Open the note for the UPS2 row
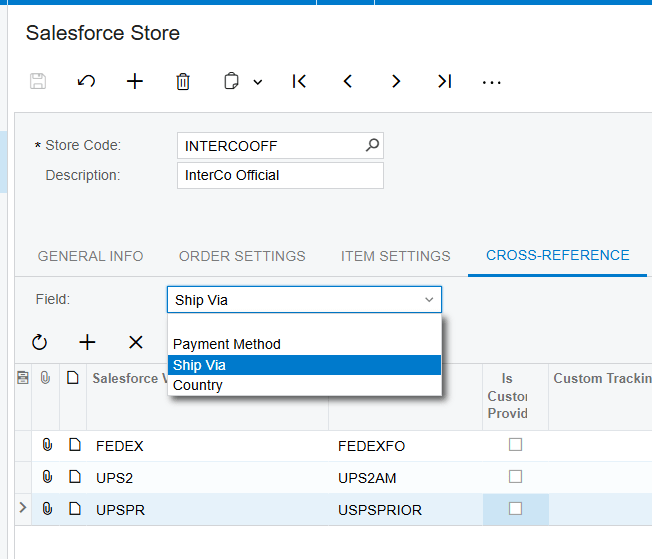The width and height of the screenshot is (652, 559). pyautogui.click(x=75, y=477)
